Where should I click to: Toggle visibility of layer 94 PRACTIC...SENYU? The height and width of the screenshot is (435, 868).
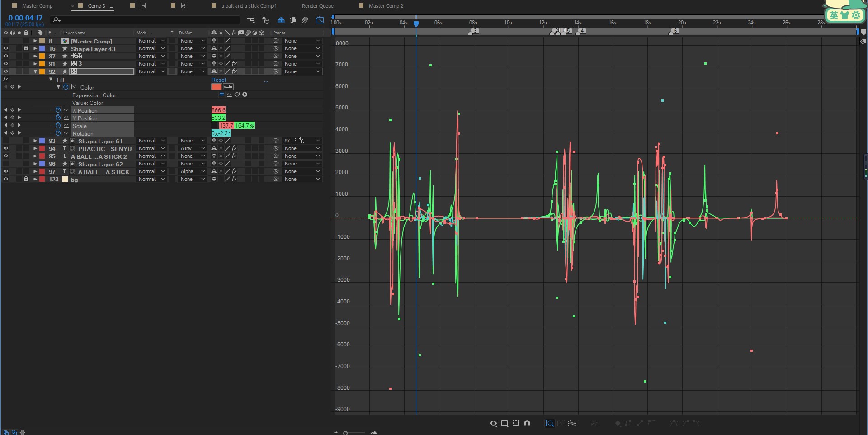[x=5, y=148]
